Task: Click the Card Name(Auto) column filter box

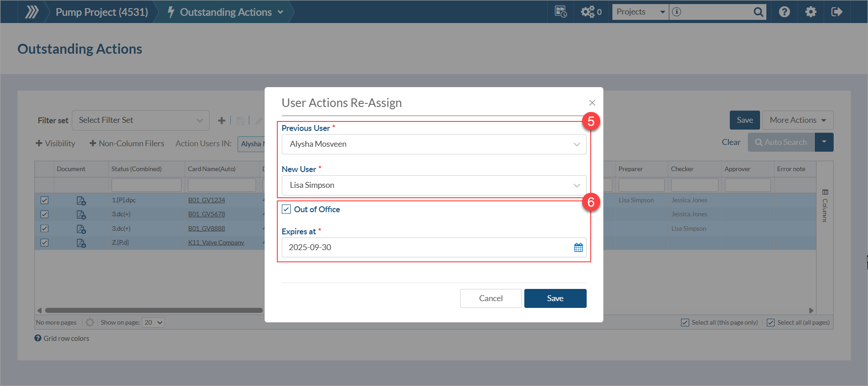Action: [x=222, y=185]
